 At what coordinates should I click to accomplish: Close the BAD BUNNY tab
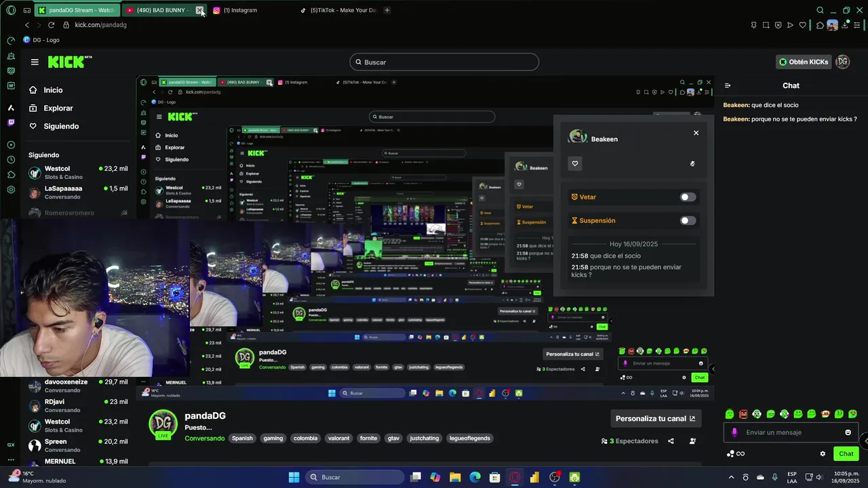tap(199, 10)
